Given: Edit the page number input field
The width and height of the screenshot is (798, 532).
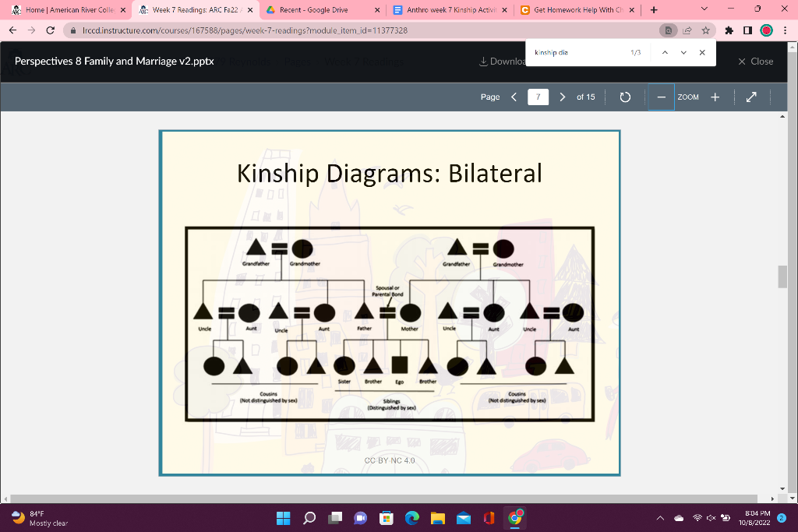Looking at the screenshot, I should tap(538, 97).
